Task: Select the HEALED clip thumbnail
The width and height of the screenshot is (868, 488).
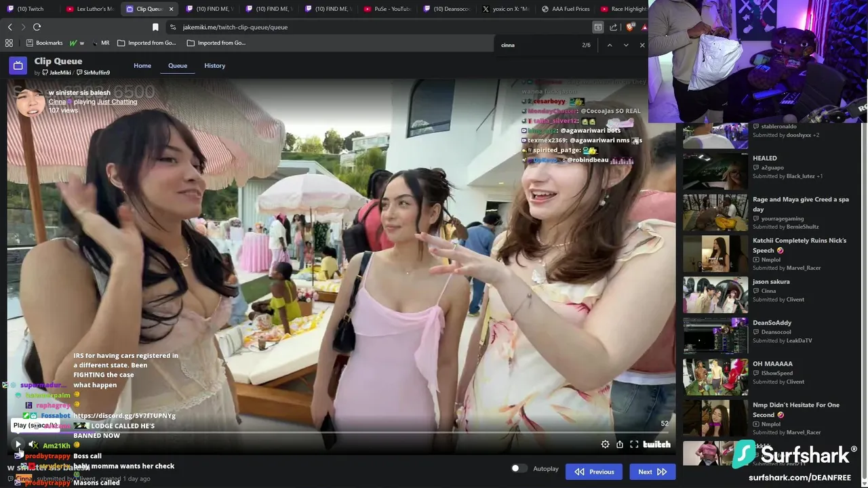Action: (715, 171)
